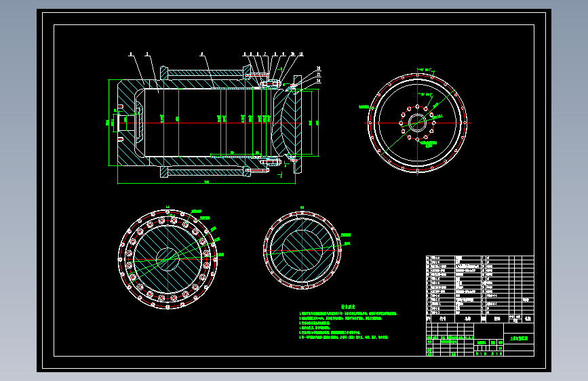Viewport: 588px width, 381px height.
Task: Click the center hub of the end view
Action: coord(417,123)
